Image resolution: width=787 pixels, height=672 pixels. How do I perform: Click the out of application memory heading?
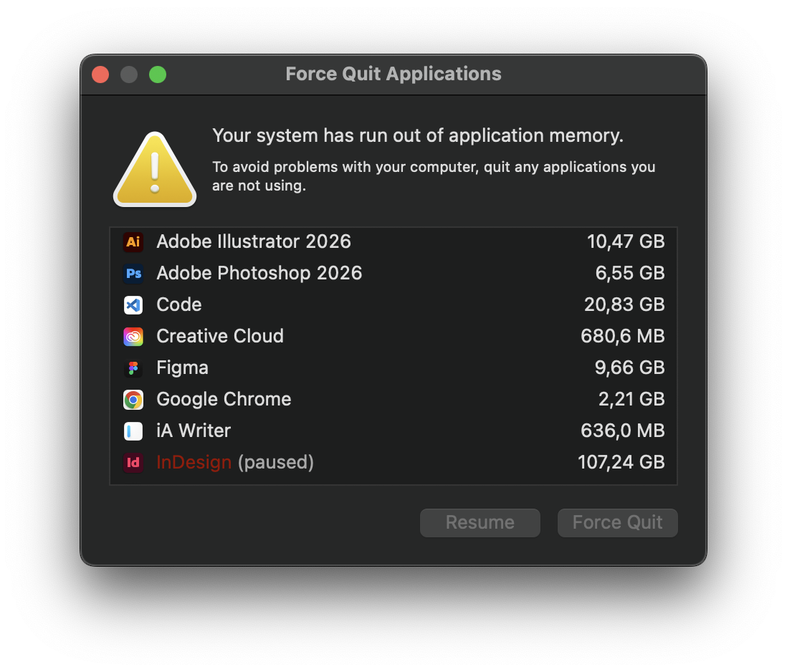pos(418,136)
